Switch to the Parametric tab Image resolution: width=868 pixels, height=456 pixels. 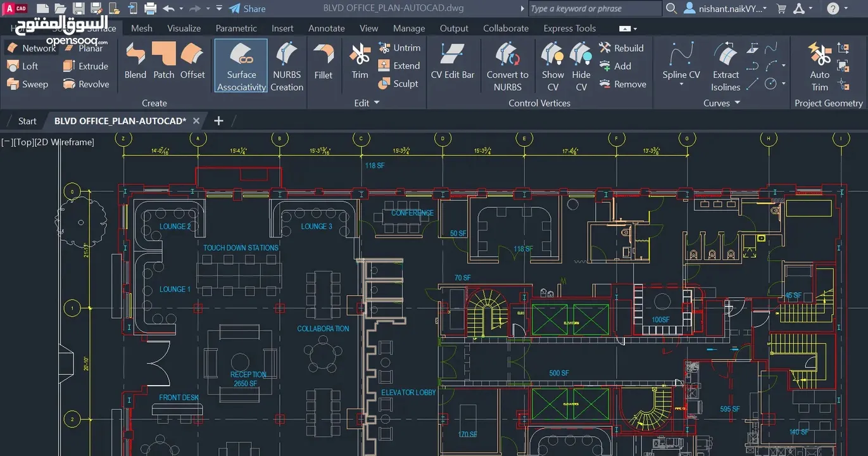click(x=236, y=28)
